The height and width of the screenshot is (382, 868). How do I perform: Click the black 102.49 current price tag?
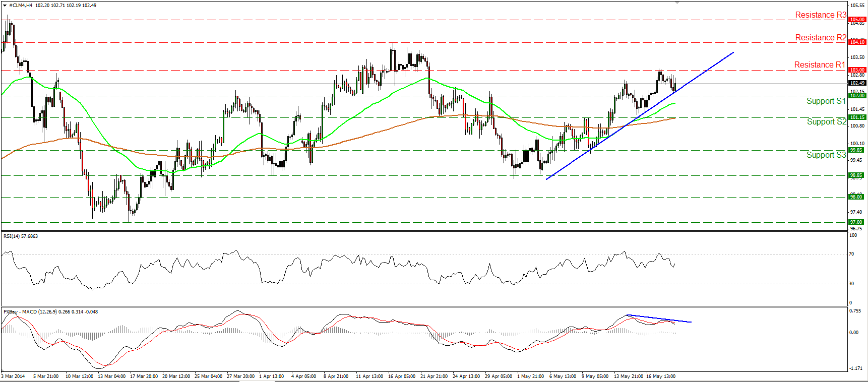coord(857,83)
